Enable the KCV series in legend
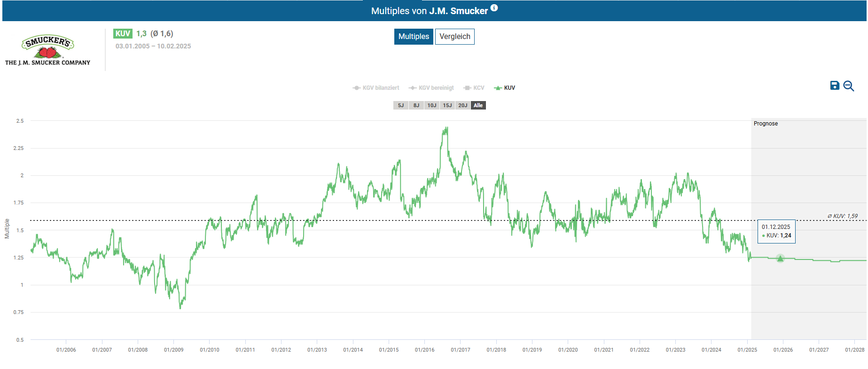The width and height of the screenshot is (868, 369). pos(474,88)
